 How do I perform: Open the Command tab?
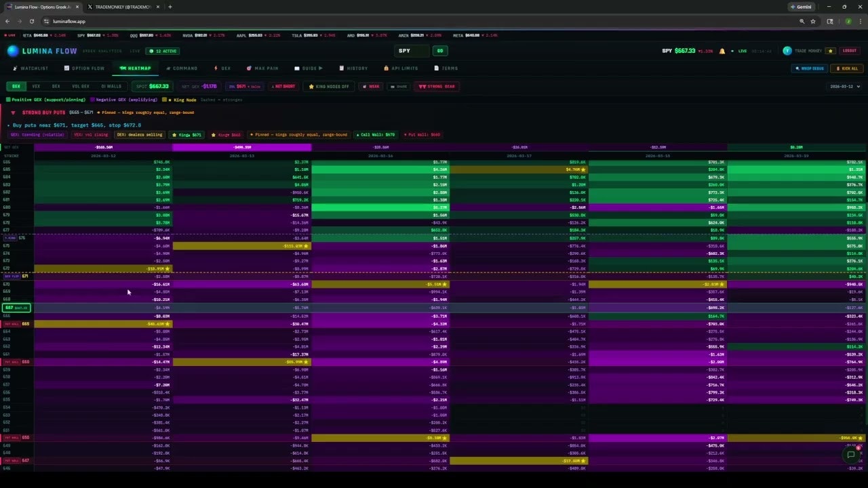(181, 68)
